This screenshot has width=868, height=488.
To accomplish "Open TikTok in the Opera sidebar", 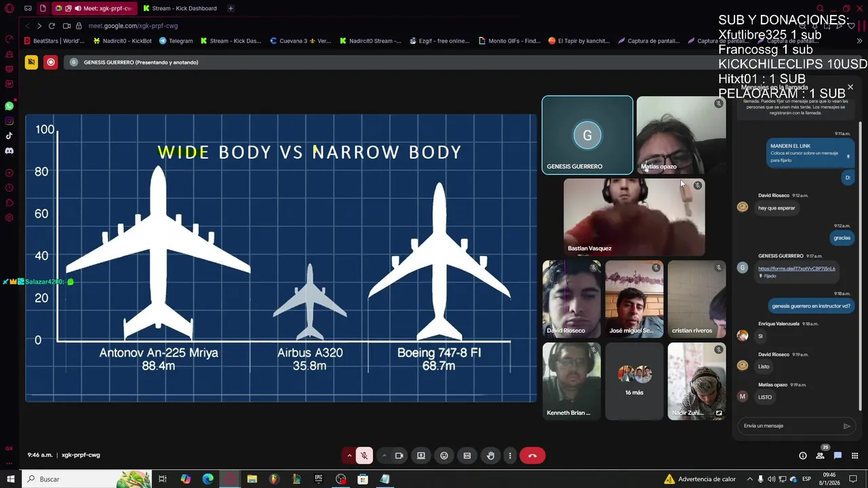I will coord(9,136).
